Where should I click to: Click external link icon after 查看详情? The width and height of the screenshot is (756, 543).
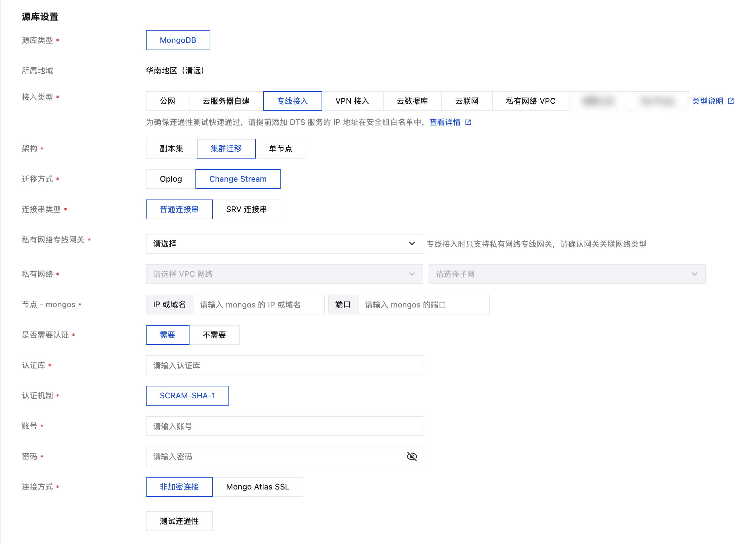coord(468,123)
